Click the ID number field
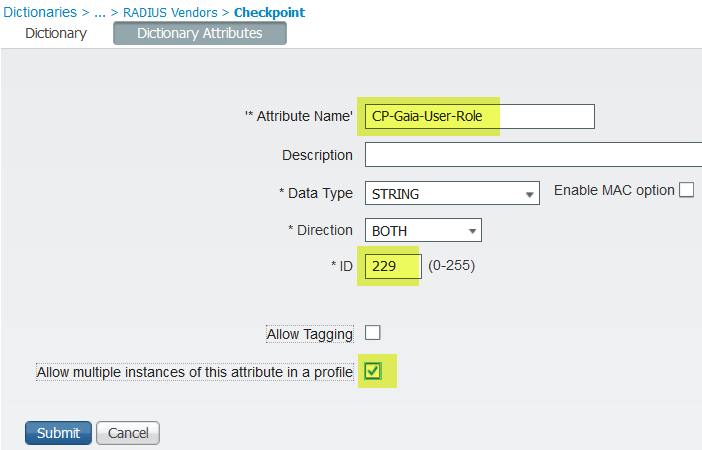This screenshot has height=450, width=702. (393, 267)
